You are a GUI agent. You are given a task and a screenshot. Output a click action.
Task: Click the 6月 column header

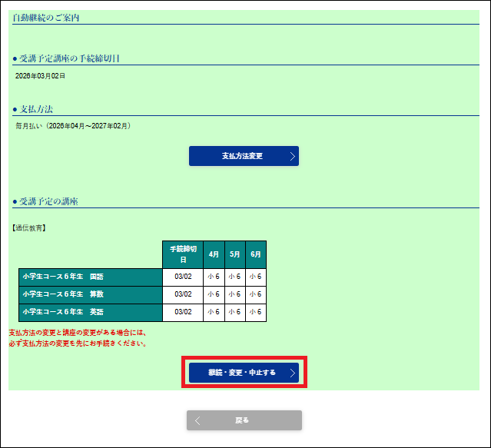256,254
